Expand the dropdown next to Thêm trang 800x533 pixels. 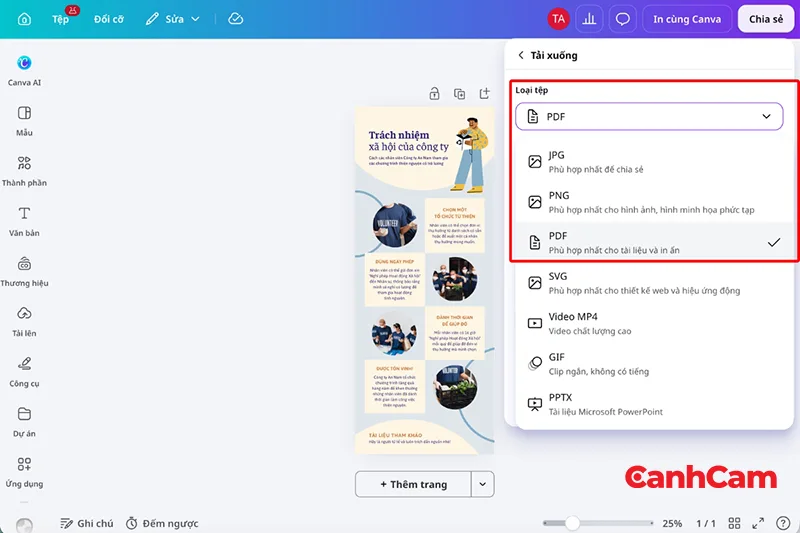pyautogui.click(x=483, y=484)
